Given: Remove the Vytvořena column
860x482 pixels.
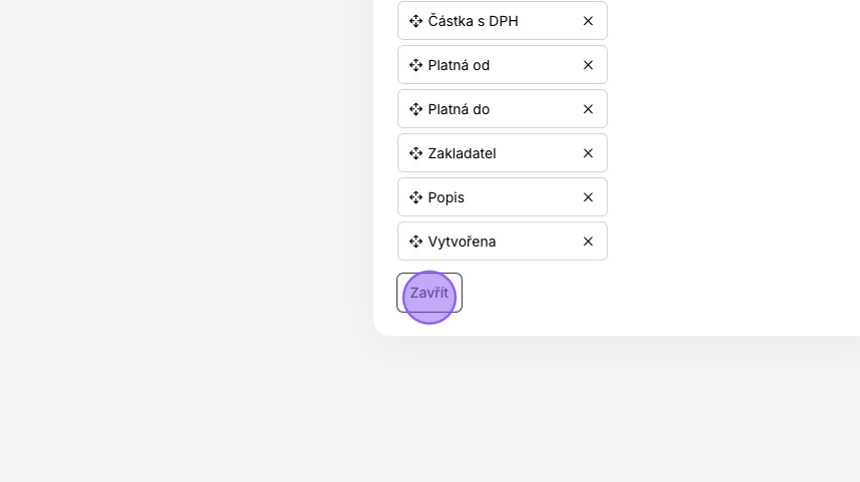Looking at the screenshot, I should point(588,242).
